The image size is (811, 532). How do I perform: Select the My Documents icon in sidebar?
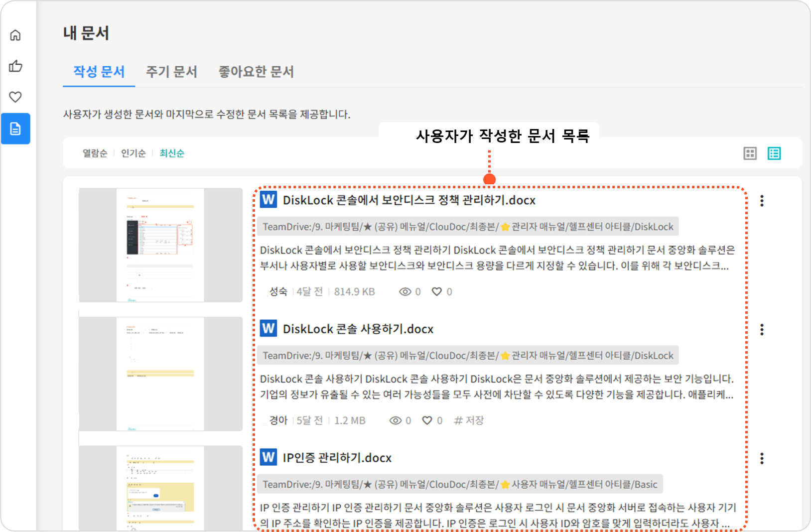(x=15, y=129)
